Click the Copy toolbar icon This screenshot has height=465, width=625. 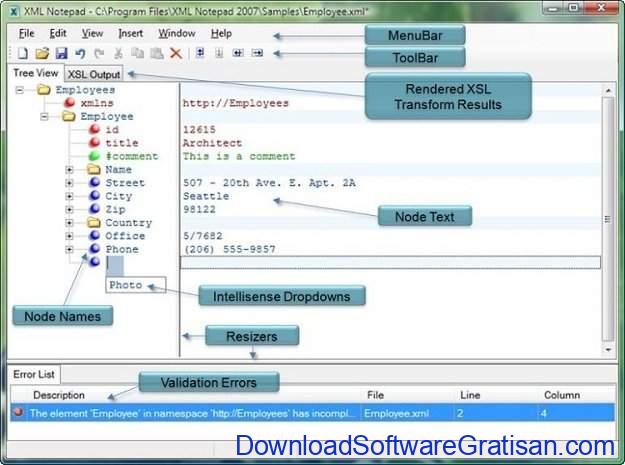(138, 53)
